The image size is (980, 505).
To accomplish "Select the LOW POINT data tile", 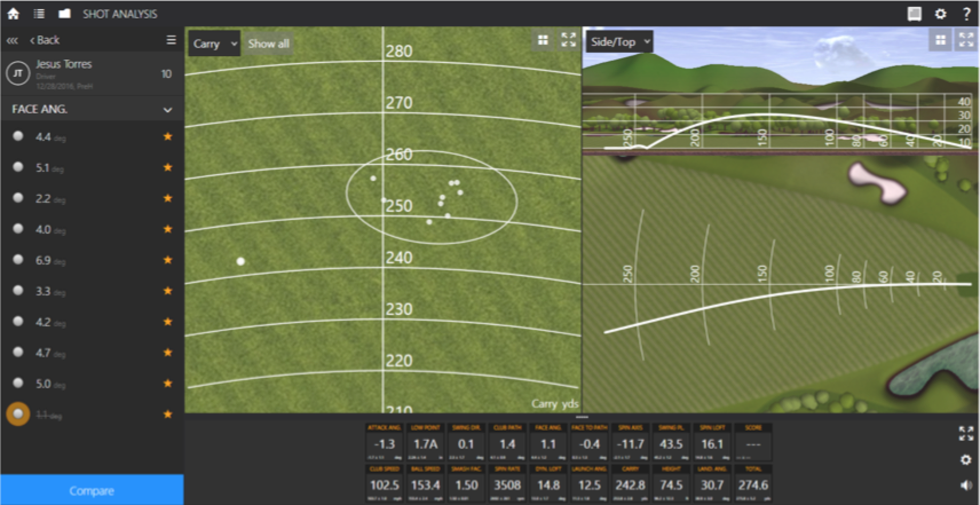I will [x=425, y=442].
